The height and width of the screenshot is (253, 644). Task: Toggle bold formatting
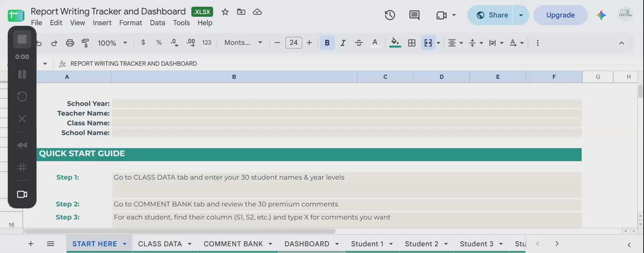(327, 43)
